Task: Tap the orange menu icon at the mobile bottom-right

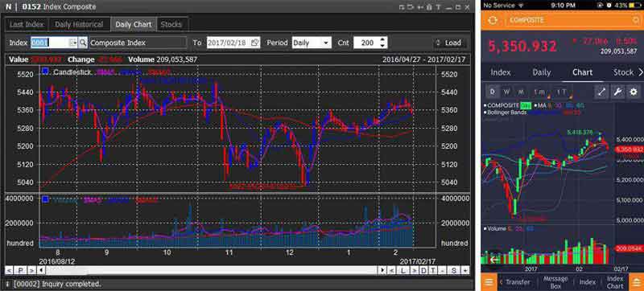Action: click(x=636, y=282)
